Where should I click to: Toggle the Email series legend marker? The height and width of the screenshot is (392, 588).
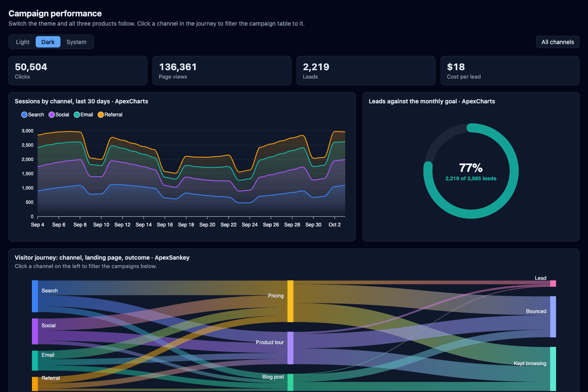click(x=77, y=115)
